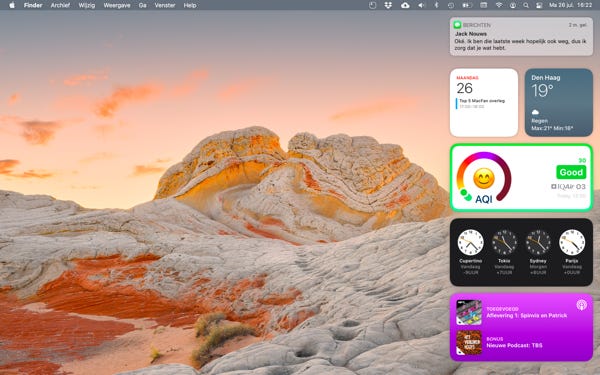Click the IQAir O3 label
Screen dimensions: 600x375
coord(568,186)
